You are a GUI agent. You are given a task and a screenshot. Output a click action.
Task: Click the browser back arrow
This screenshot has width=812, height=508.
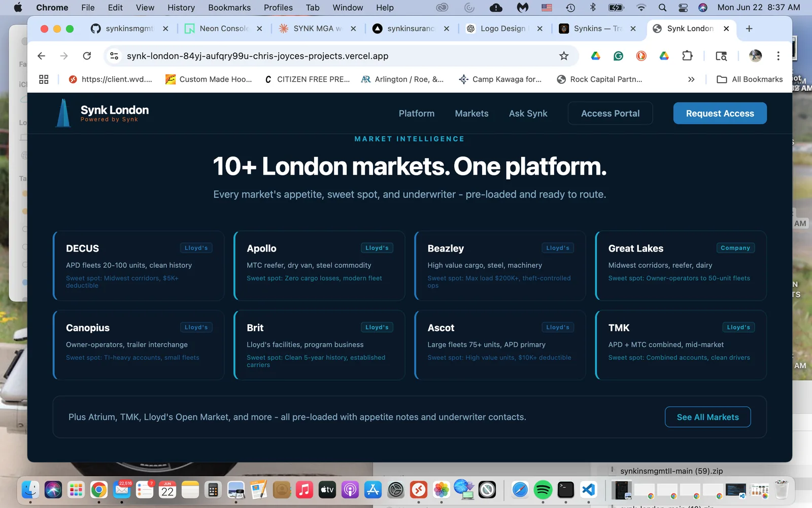pyautogui.click(x=42, y=56)
